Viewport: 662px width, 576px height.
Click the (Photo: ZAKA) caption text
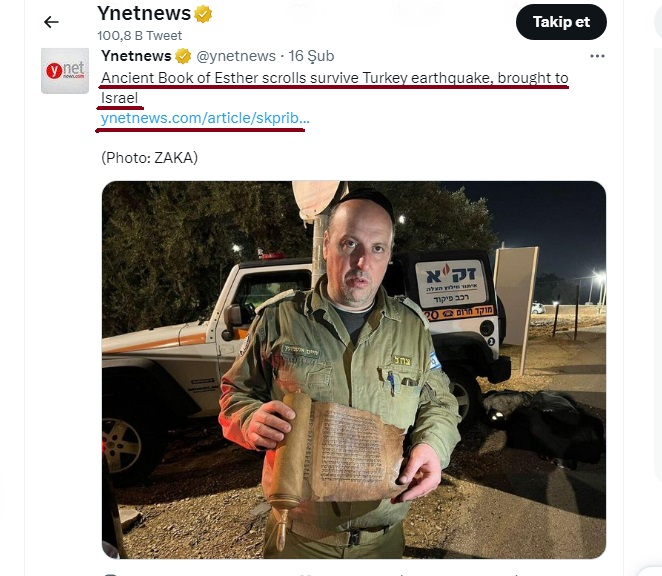(x=149, y=158)
